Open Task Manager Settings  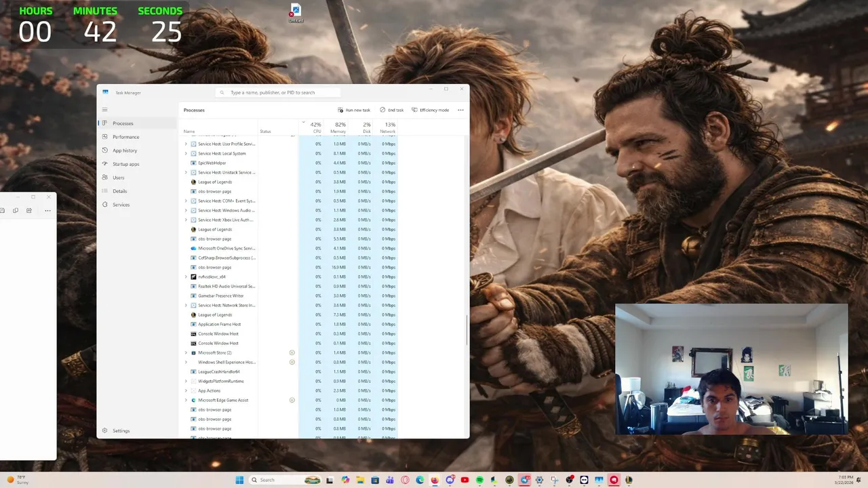[x=138, y=430]
